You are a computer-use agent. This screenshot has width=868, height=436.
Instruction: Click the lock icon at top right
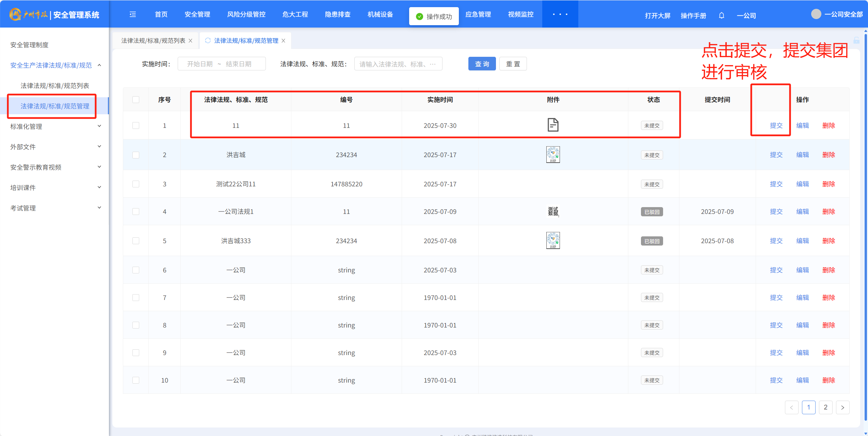[x=856, y=40]
